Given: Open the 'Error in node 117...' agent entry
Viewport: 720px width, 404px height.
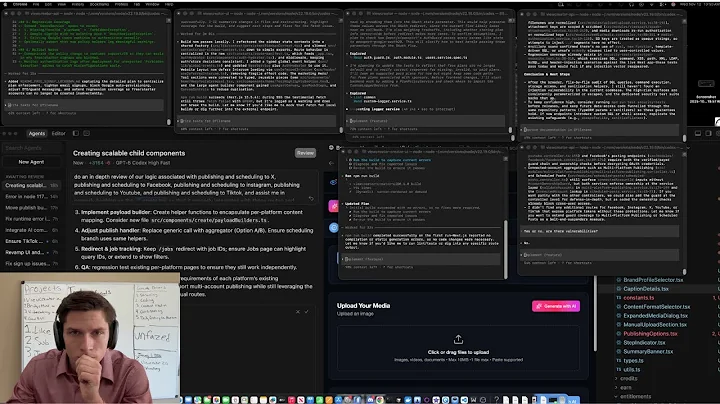Looking at the screenshot, I should [31, 196].
